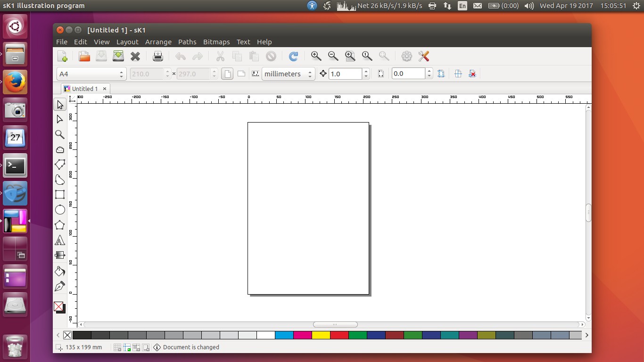
Task: Select the Ellipse tool
Action: [60, 210]
